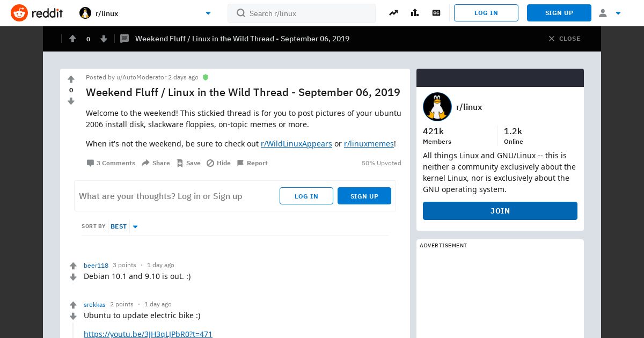This screenshot has height=338, width=644.
Task: Open the Popular trending arrow icon
Action: click(x=393, y=13)
